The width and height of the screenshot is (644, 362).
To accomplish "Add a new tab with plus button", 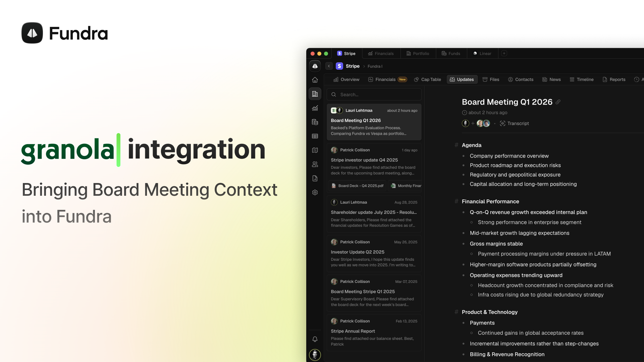I will click(504, 53).
